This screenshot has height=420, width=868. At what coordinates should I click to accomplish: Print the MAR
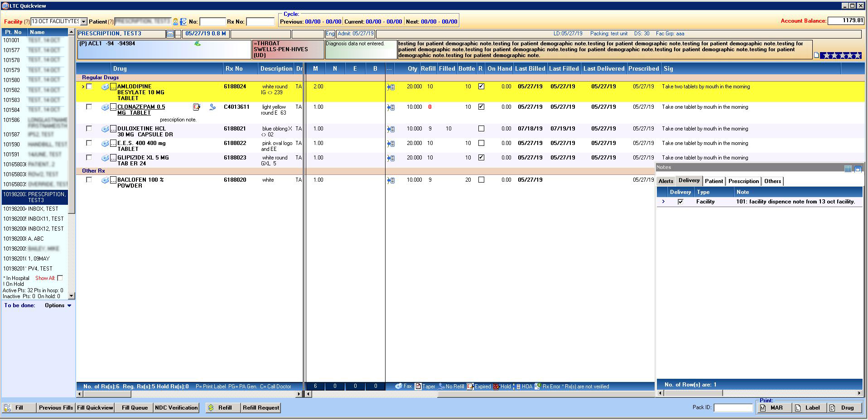[x=775, y=408]
